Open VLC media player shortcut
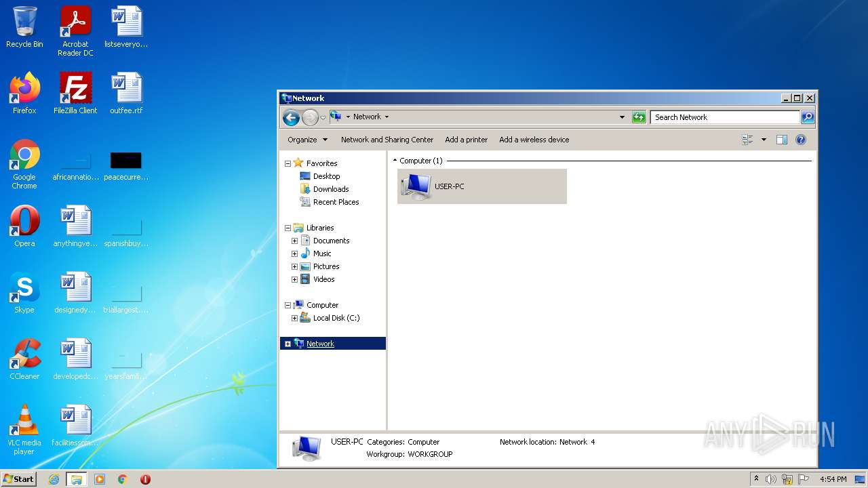The width and height of the screenshot is (868, 488). 24,430
